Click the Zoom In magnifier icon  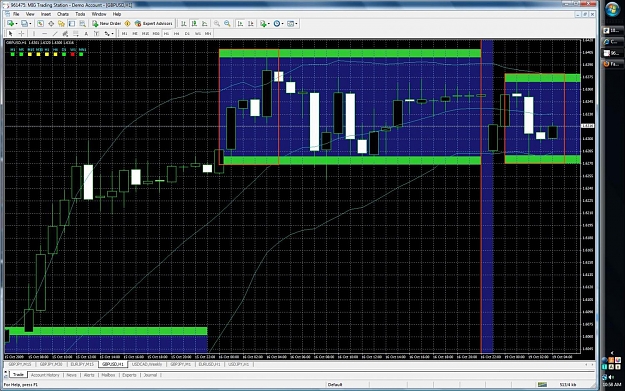pos(217,24)
